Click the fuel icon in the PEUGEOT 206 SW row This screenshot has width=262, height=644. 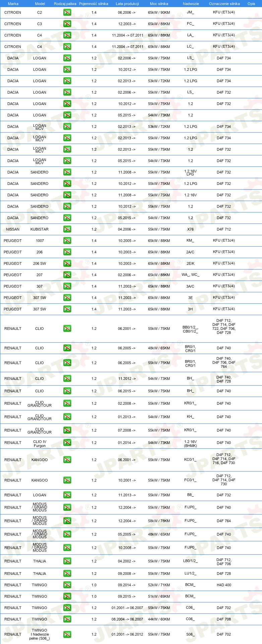tap(67, 263)
